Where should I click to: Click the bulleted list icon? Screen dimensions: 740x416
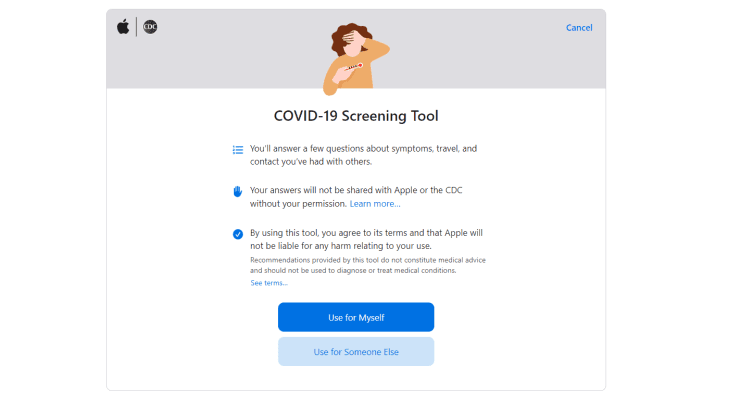click(x=238, y=150)
